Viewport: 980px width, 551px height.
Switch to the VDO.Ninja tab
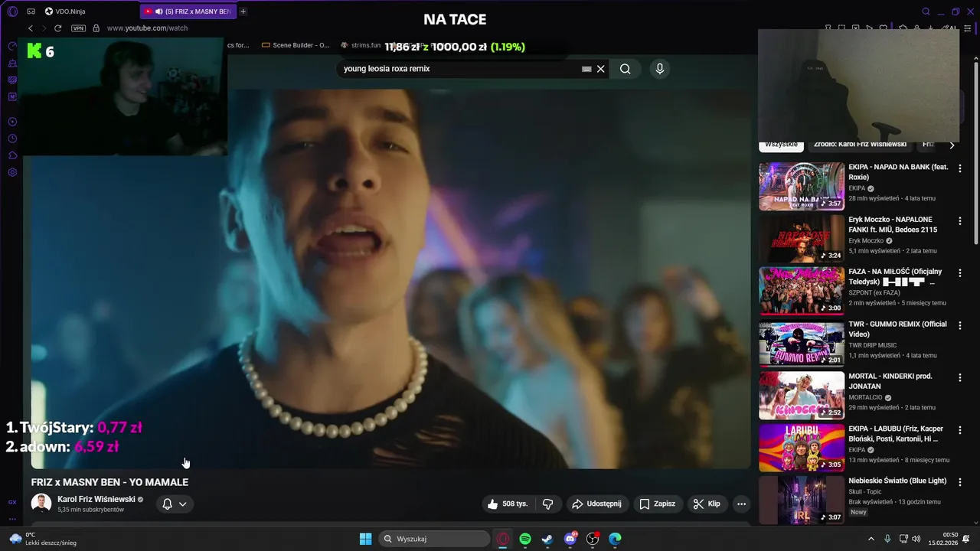pos(65,11)
